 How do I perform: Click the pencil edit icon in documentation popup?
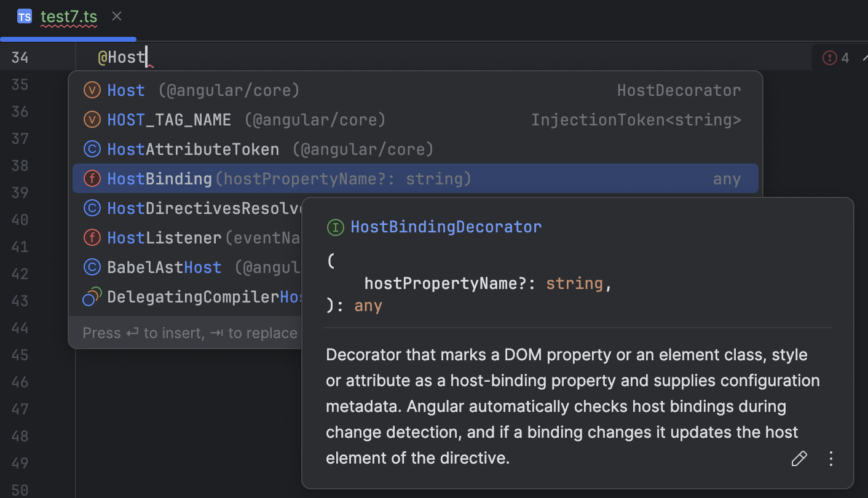tap(799, 458)
